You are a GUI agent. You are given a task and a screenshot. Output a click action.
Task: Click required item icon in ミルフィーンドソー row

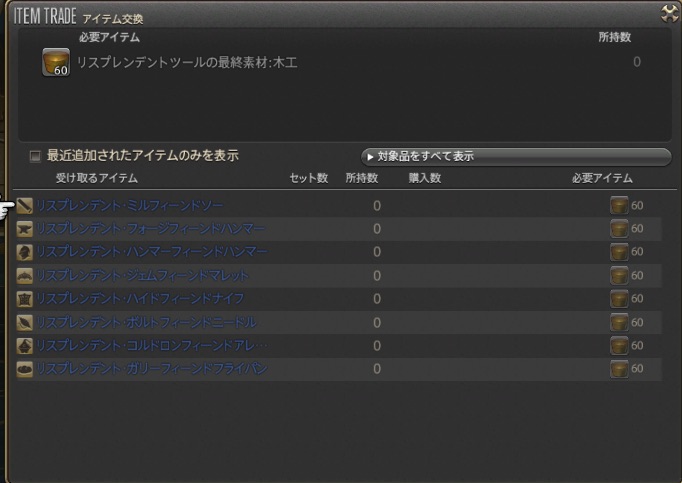coord(619,205)
